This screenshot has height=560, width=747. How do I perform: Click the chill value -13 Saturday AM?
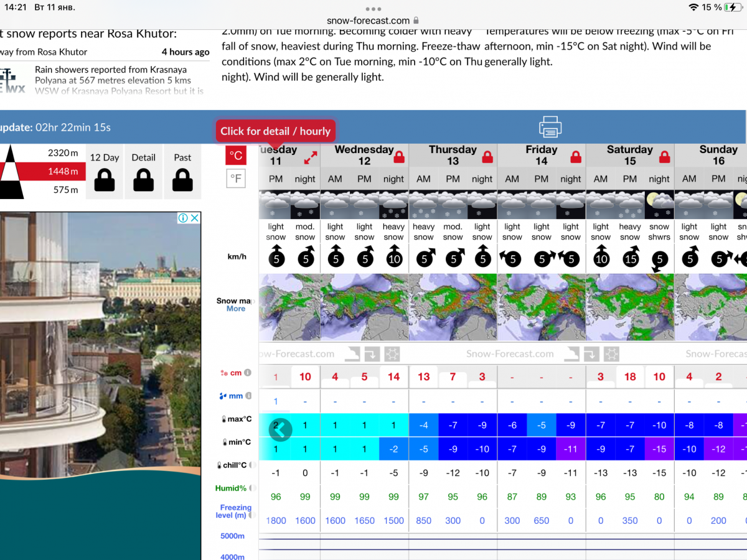point(601,473)
